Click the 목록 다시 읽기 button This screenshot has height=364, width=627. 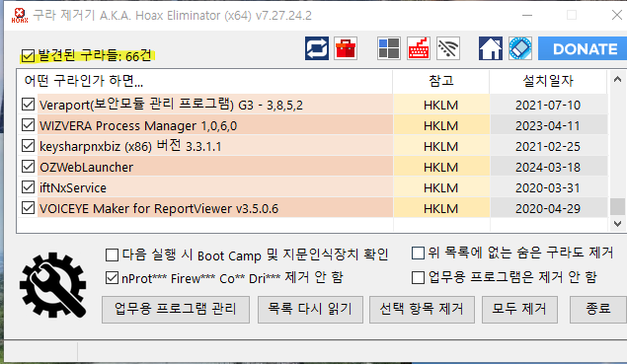310,310
